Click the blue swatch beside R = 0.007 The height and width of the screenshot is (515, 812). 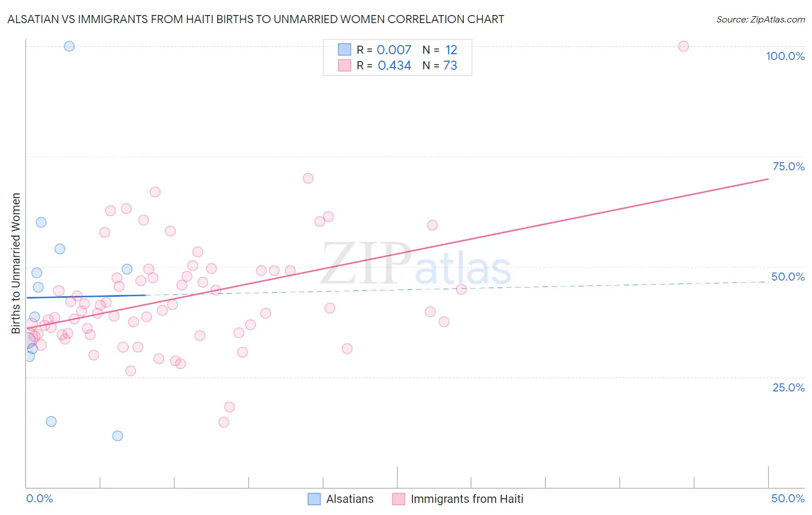[x=345, y=50]
